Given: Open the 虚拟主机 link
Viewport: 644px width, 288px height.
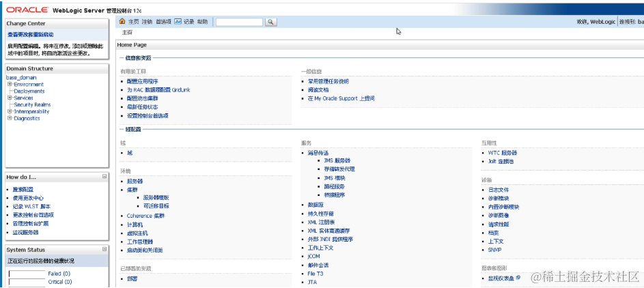Looking at the screenshot, I should (137, 233).
